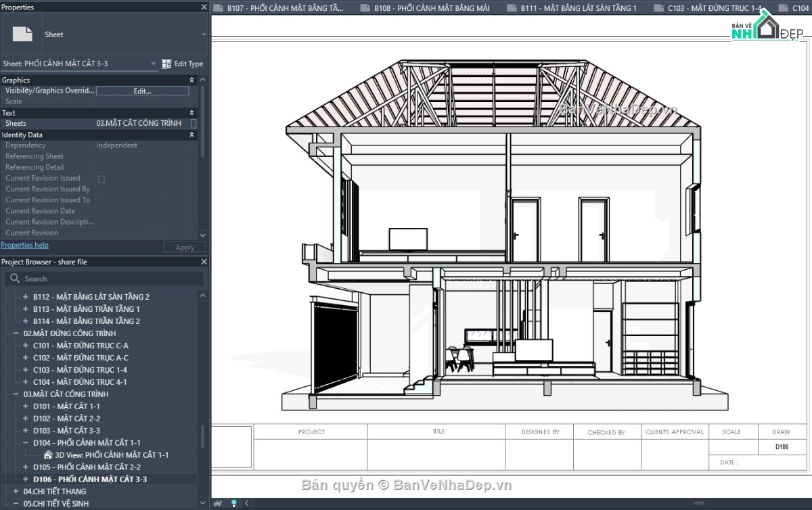The image size is (812, 510).
Task: Expand D102 - MẶT CẮT 2-2
Action: point(26,419)
